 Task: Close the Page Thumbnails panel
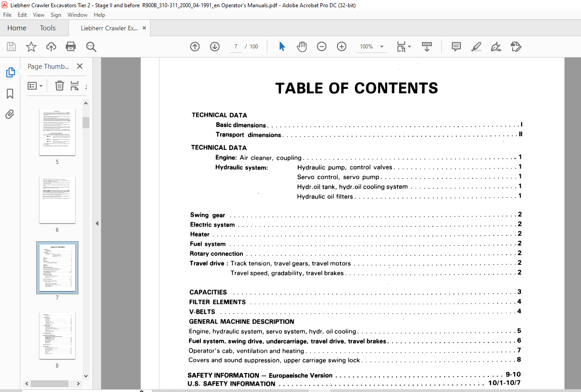coord(80,66)
